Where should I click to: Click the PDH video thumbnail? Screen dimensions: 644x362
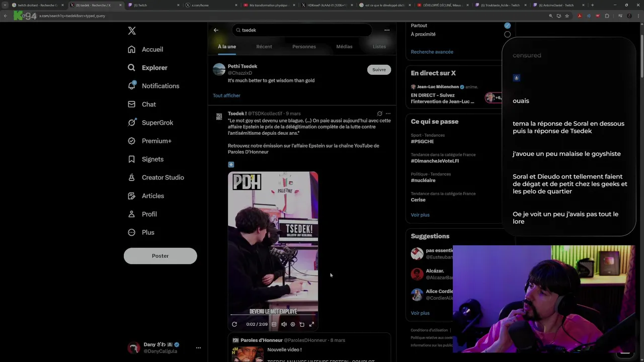click(273, 250)
